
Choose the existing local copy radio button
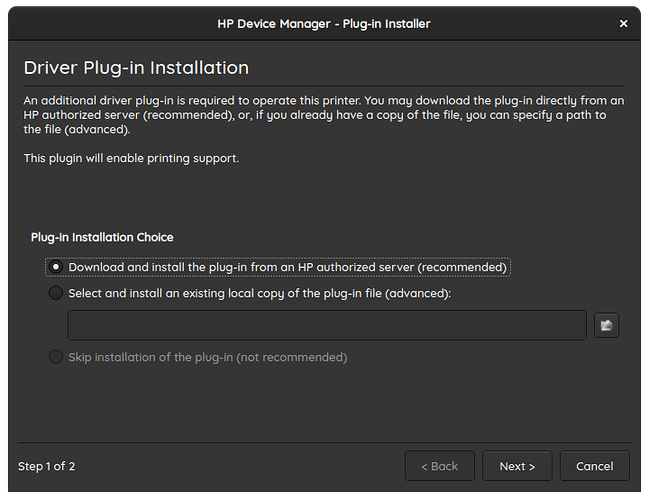(56, 293)
